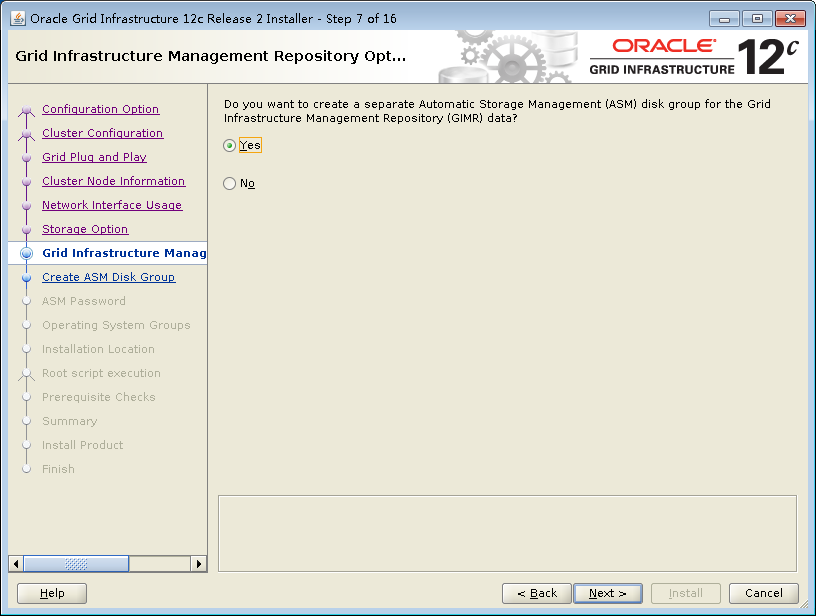Click the step bullet beside Configuration Option

click(x=27, y=111)
